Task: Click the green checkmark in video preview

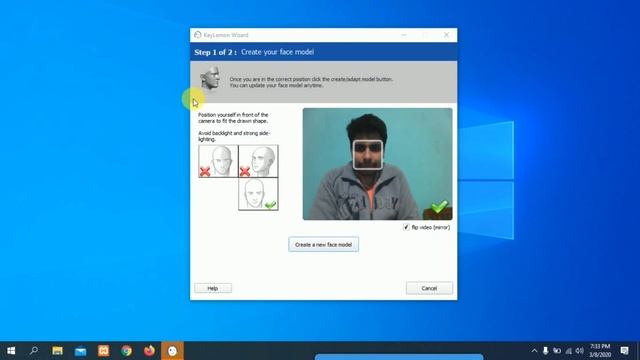Action: point(440,207)
